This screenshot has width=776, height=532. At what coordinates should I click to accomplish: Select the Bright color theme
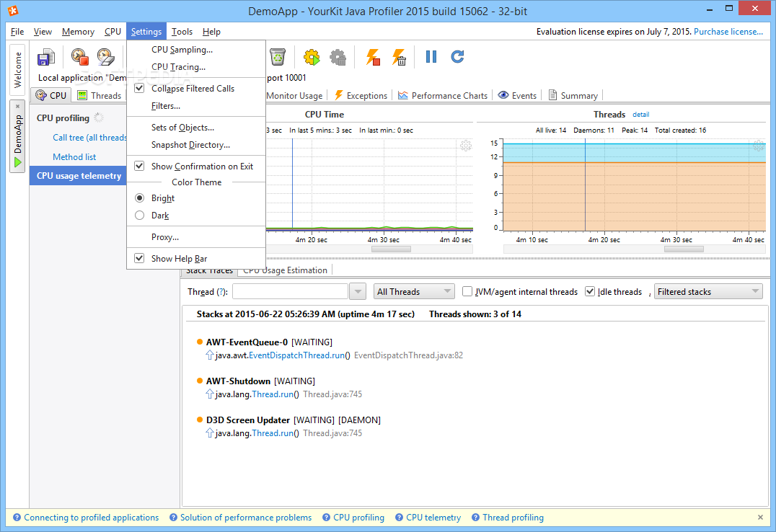[x=140, y=198]
